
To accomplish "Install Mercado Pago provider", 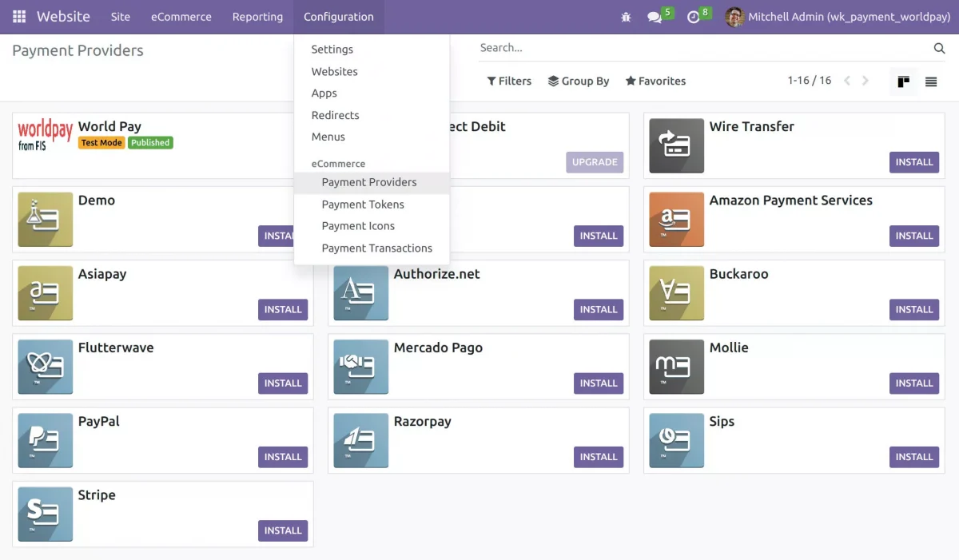I will coord(599,383).
